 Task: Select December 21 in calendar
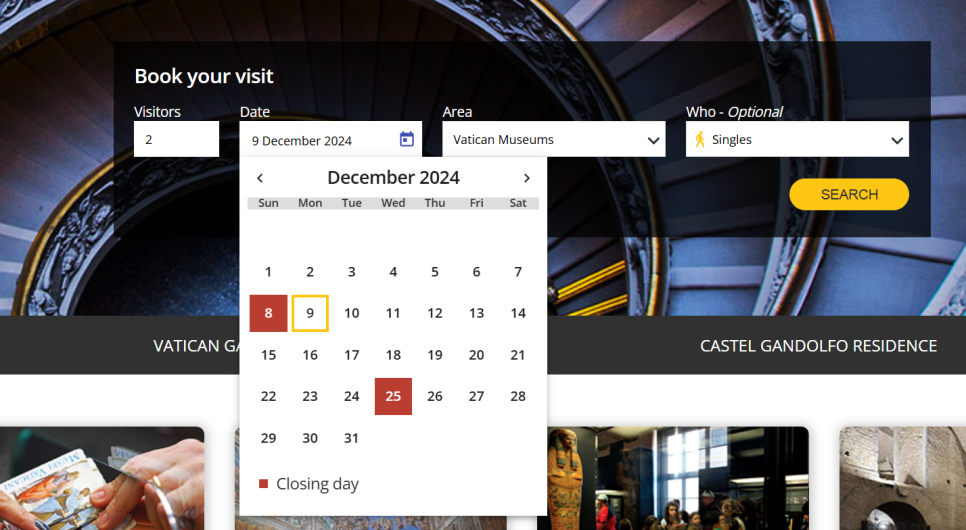(x=518, y=355)
